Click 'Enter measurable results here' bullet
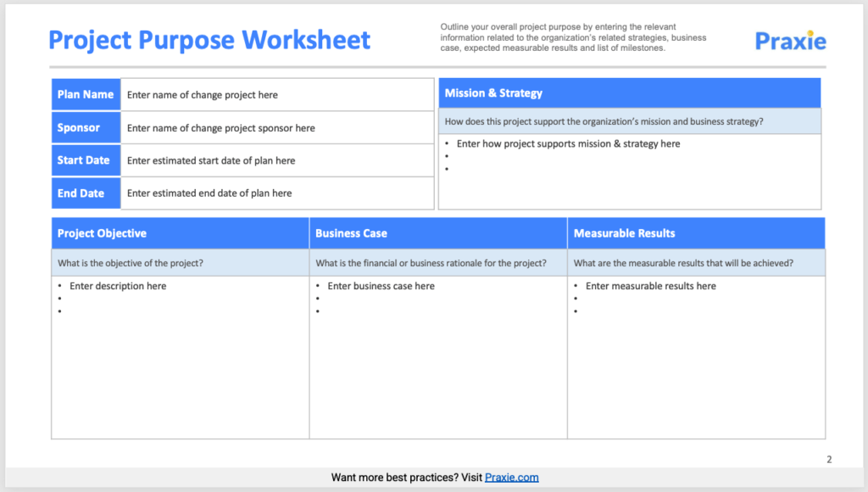The image size is (868, 492). [650, 286]
